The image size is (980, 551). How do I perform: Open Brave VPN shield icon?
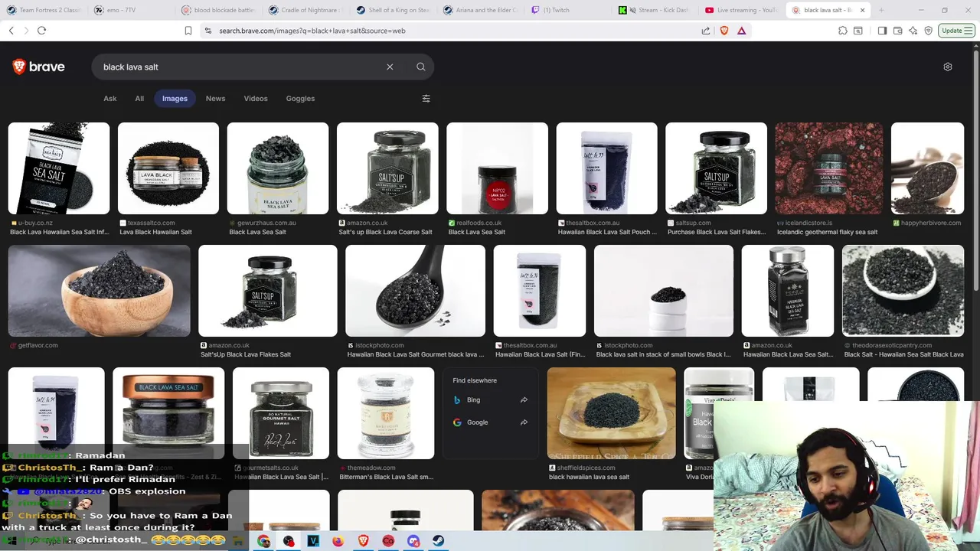(x=929, y=31)
